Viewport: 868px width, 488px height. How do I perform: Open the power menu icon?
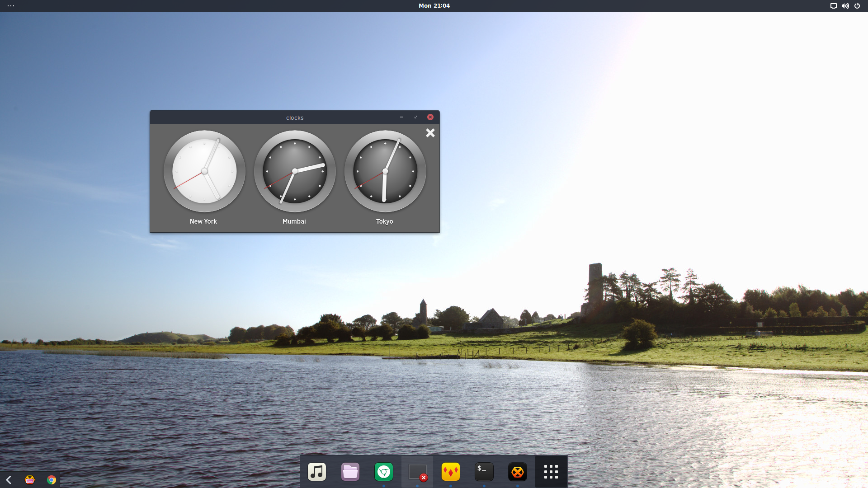tap(857, 6)
